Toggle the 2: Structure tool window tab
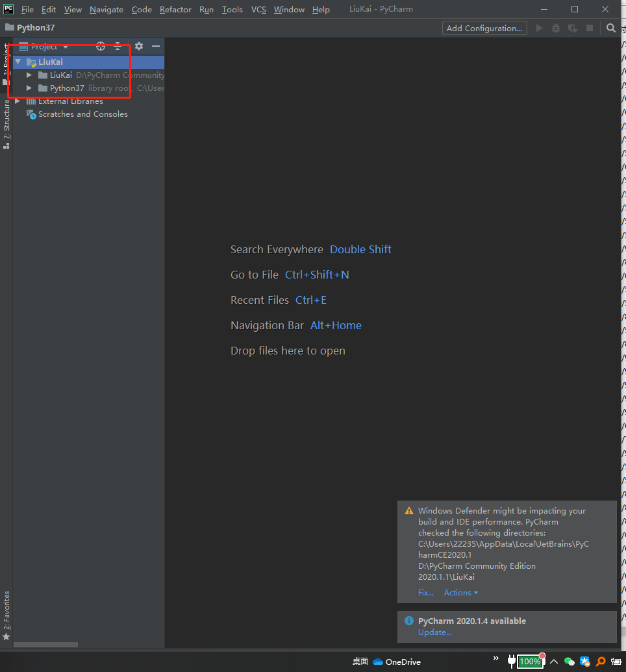This screenshot has width=626, height=672. (x=6, y=124)
